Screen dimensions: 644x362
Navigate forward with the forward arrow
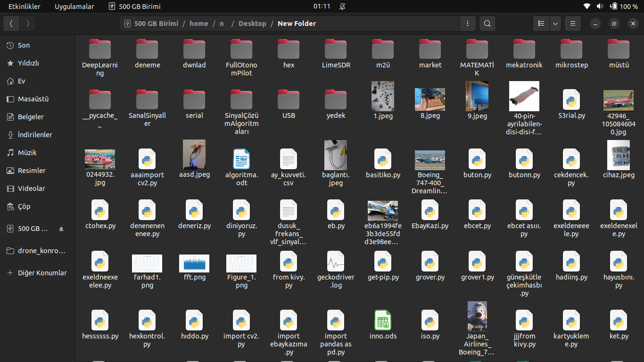pyautogui.click(x=28, y=24)
